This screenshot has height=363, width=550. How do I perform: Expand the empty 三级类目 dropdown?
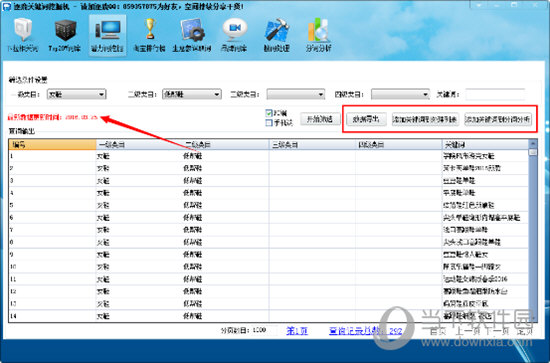tap(295, 94)
